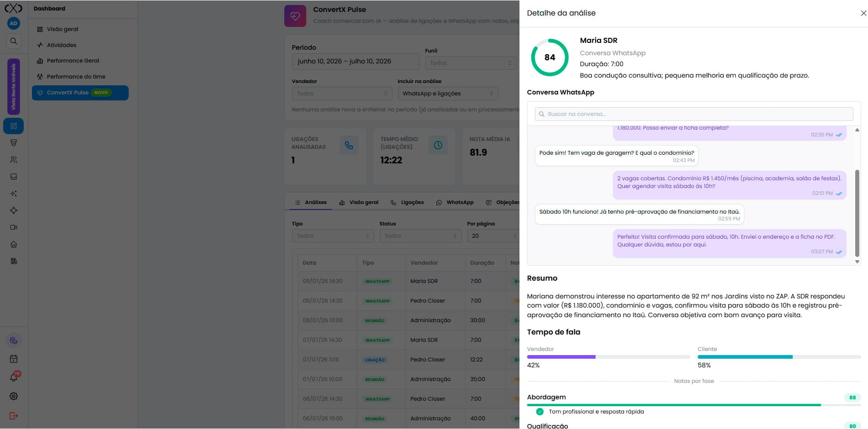Switch to the Análises tab
868x429 pixels.
click(311, 202)
